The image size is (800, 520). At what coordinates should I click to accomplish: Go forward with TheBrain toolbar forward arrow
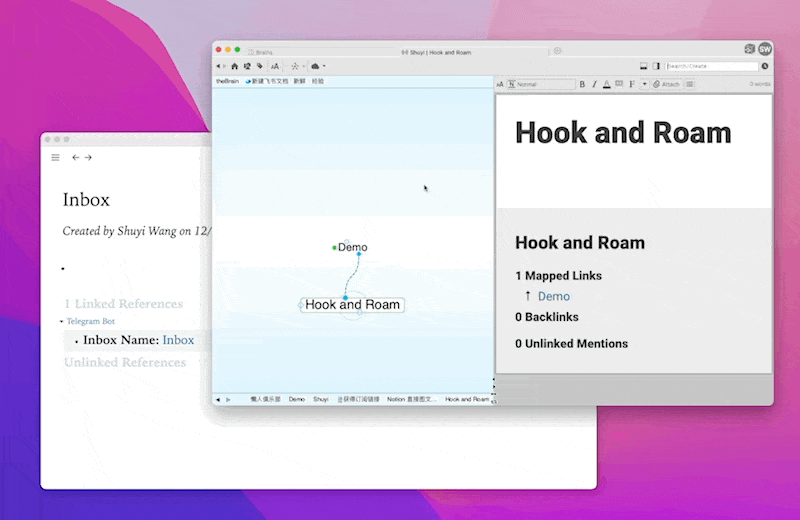(224, 66)
